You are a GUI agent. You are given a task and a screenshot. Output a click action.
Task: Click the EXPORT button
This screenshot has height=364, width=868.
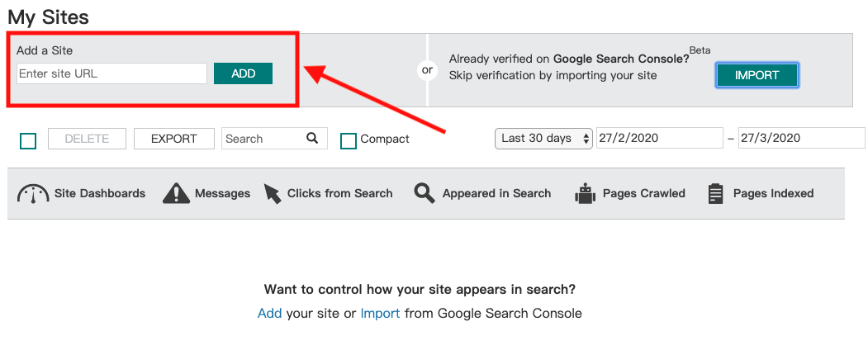coord(173,139)
